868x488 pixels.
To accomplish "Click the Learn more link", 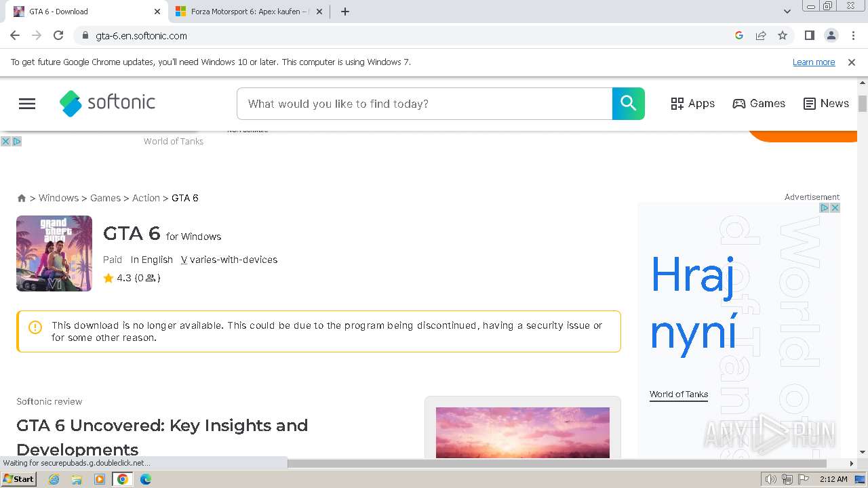I will [814, 62].
